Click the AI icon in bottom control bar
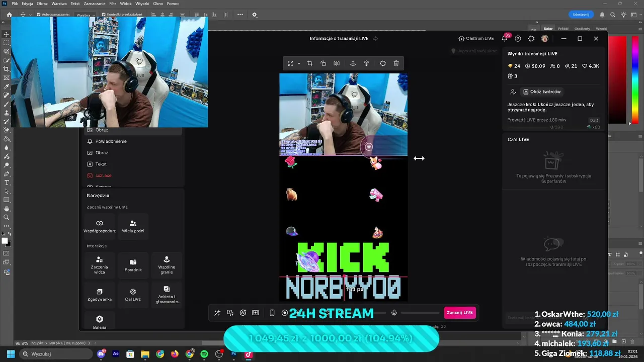The width and height of the screenshot is (644, 362). pyautogui.click(x=243, y=313)
